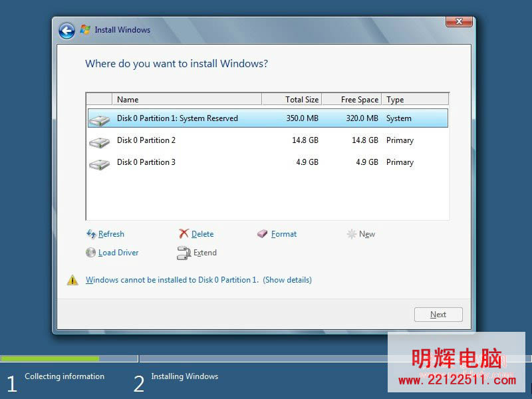Click the Delete link text
The height and width of the screenshot is (399, 532).
click(x=203, y=234)
